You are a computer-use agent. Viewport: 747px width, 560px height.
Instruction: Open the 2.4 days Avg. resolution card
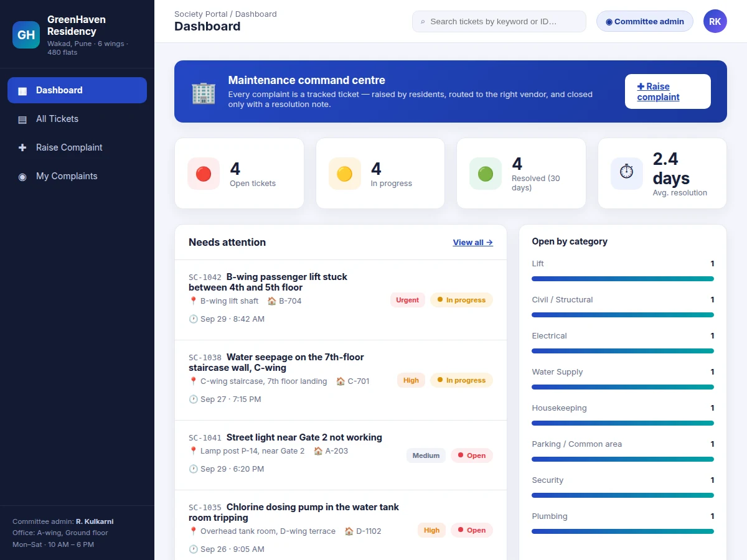pyautogui.click(x=662, y=174)
